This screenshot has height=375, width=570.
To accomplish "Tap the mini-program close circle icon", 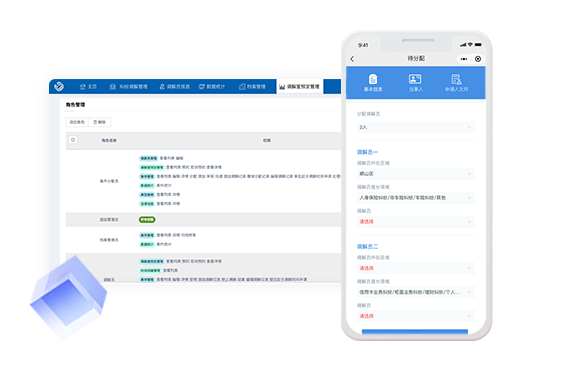I will 478,59.
